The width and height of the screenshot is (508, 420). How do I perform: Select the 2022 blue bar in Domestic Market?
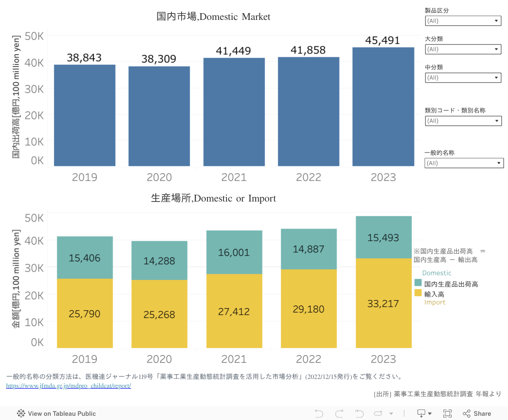(x=309, y=111)
